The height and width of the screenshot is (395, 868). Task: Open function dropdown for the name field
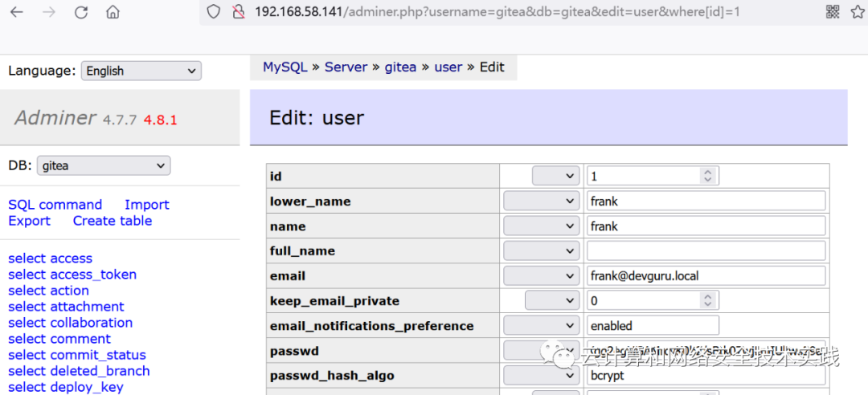[542, 226]
